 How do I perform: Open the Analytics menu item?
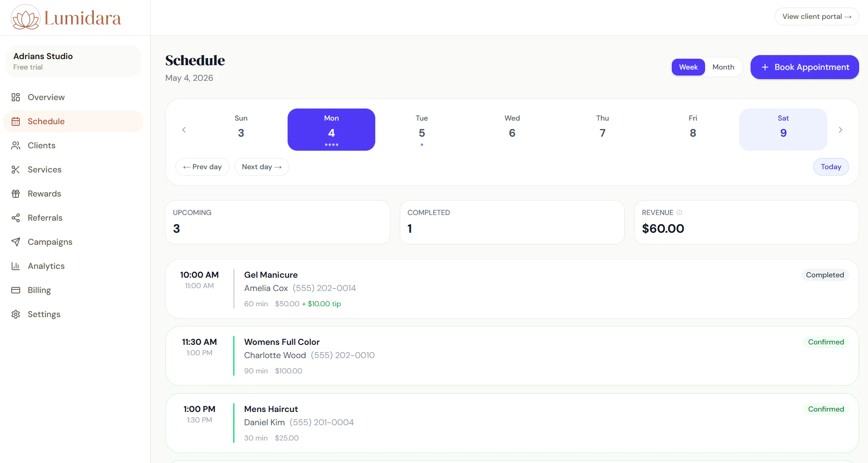tap(74, 266)
